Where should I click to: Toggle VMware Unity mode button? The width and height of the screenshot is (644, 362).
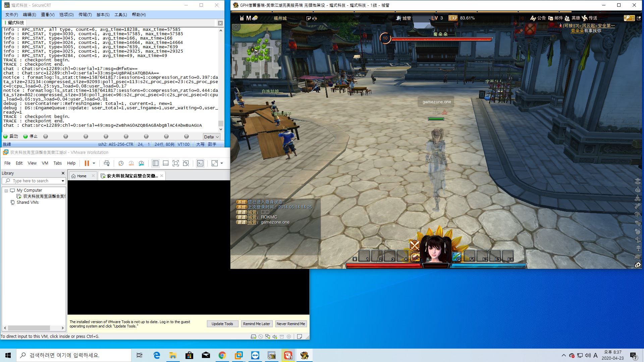click(186, 163)
